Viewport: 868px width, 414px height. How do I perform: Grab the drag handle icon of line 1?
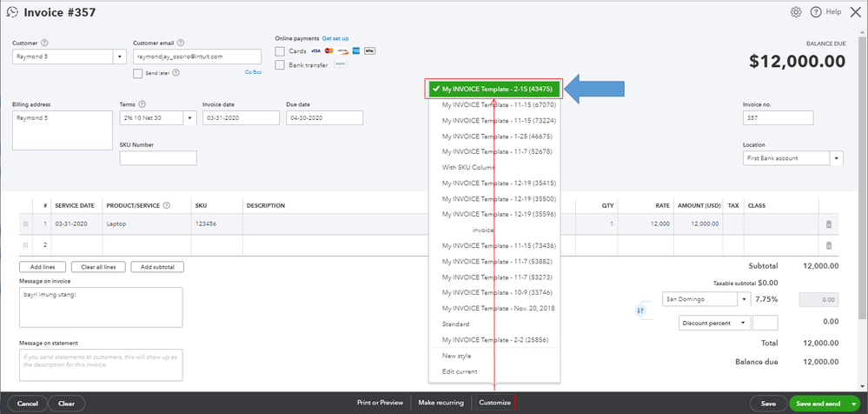tap(25, 224)
